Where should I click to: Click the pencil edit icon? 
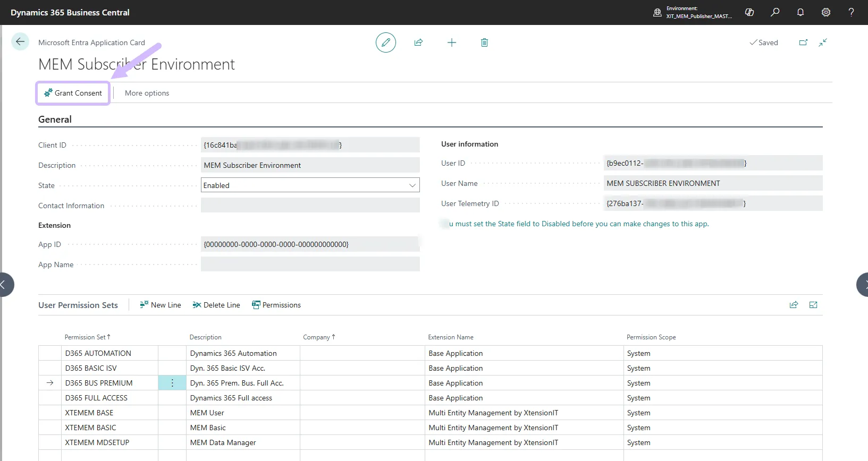[x=385, y=42]
